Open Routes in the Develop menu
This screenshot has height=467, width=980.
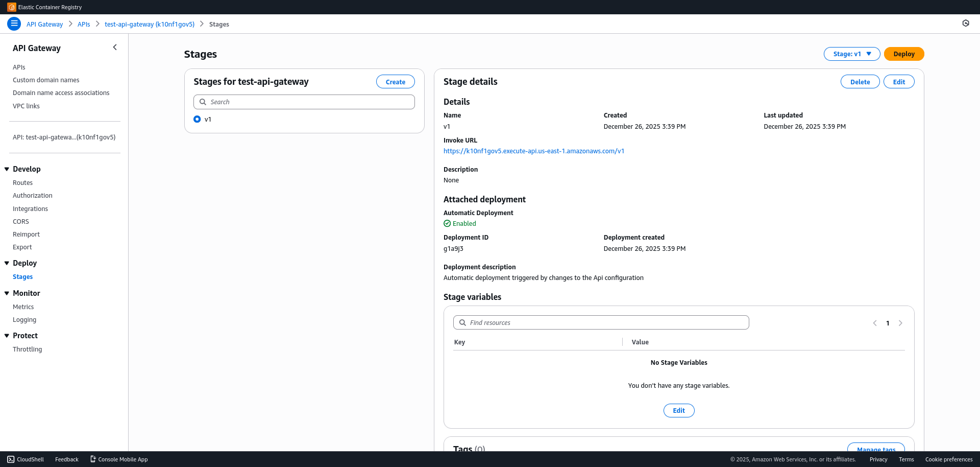click(23, 182)
